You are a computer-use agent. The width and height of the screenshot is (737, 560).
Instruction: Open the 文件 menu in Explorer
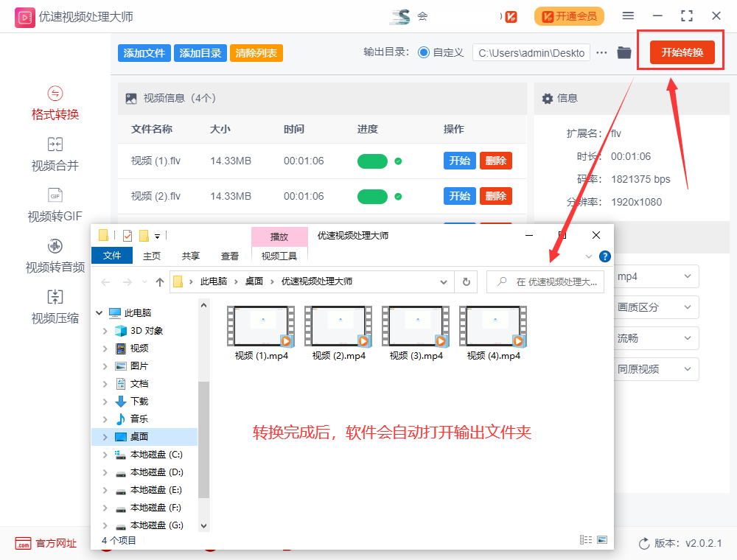(x=112, y=256)
